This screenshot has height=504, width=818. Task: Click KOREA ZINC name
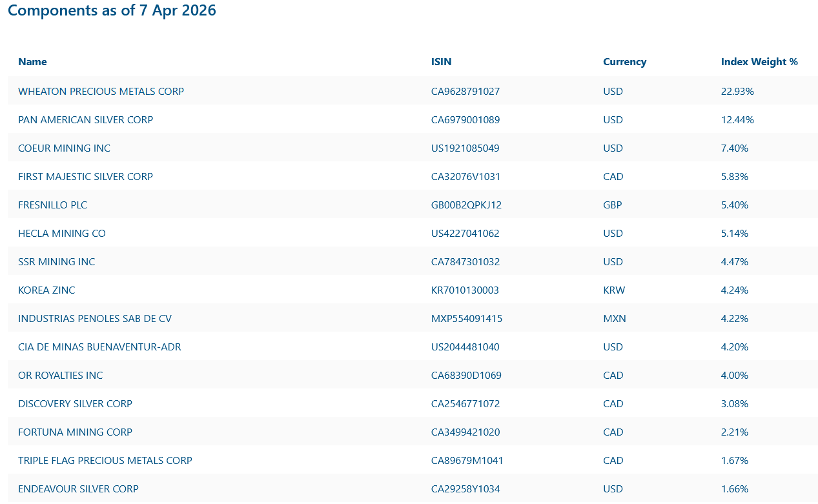point(46,290)
